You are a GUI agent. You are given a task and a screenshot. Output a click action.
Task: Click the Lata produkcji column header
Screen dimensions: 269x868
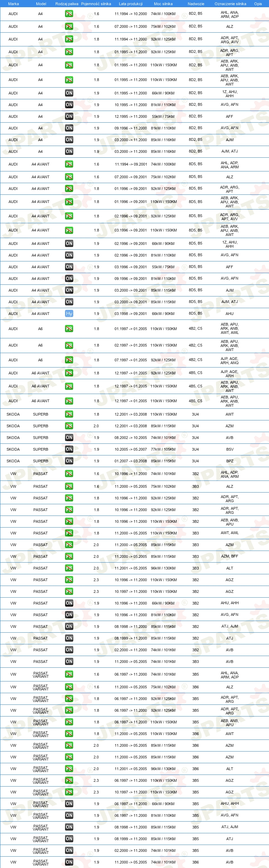point(131,4)
